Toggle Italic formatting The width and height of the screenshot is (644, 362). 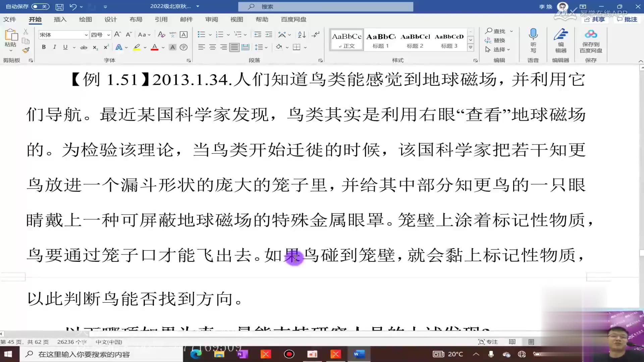click(54, 47)
